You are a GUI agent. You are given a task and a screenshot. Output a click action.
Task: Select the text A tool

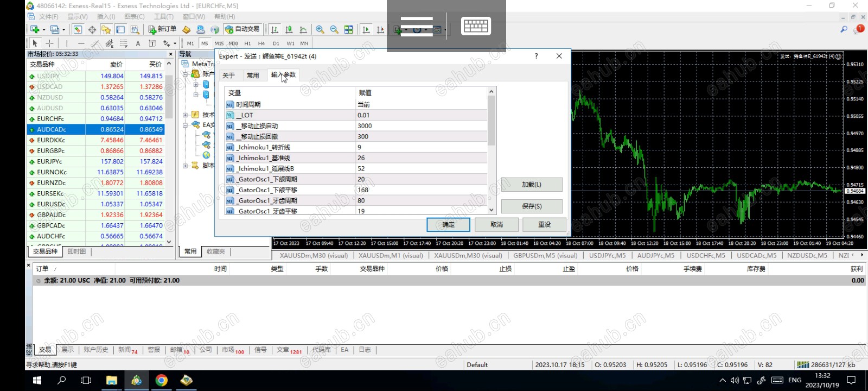pyautogui.click(x=138, y=43)
